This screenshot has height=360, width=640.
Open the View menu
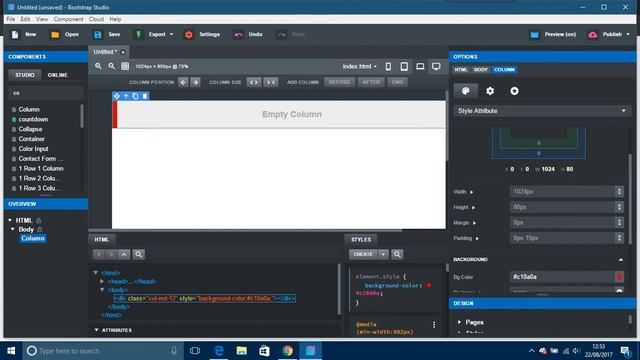pos(42,19)
